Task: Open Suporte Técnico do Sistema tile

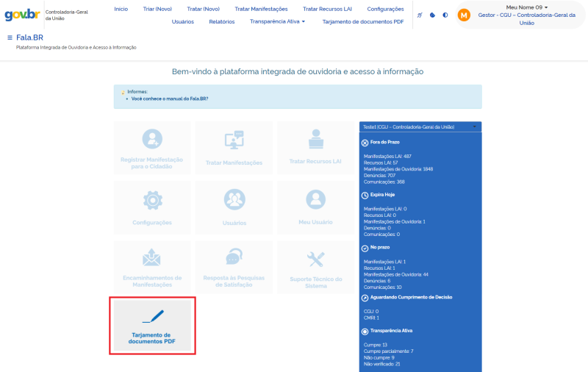Action: pos(316,268)
